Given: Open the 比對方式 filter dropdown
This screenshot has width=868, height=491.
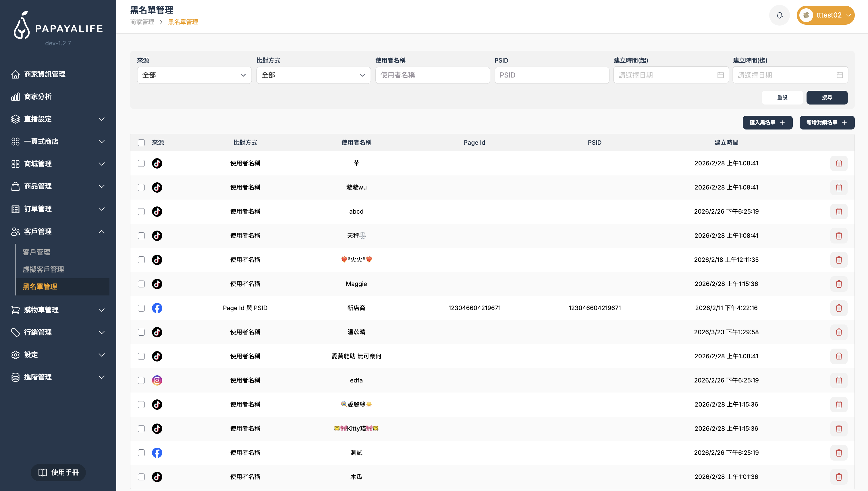Looking at the screenshot, I should (x=313, y=75).
